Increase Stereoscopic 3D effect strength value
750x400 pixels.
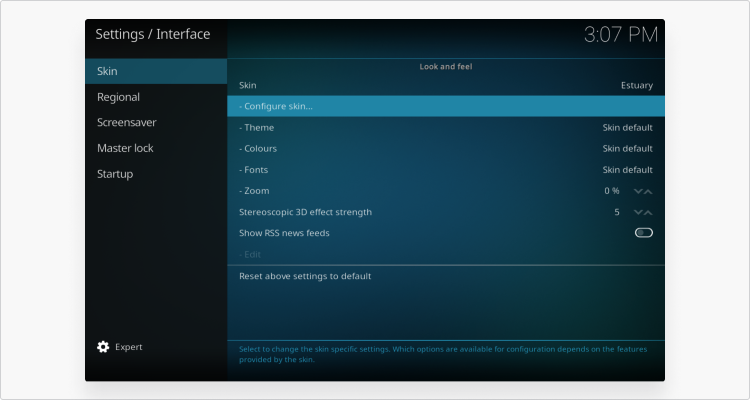(x=648, y=212)
